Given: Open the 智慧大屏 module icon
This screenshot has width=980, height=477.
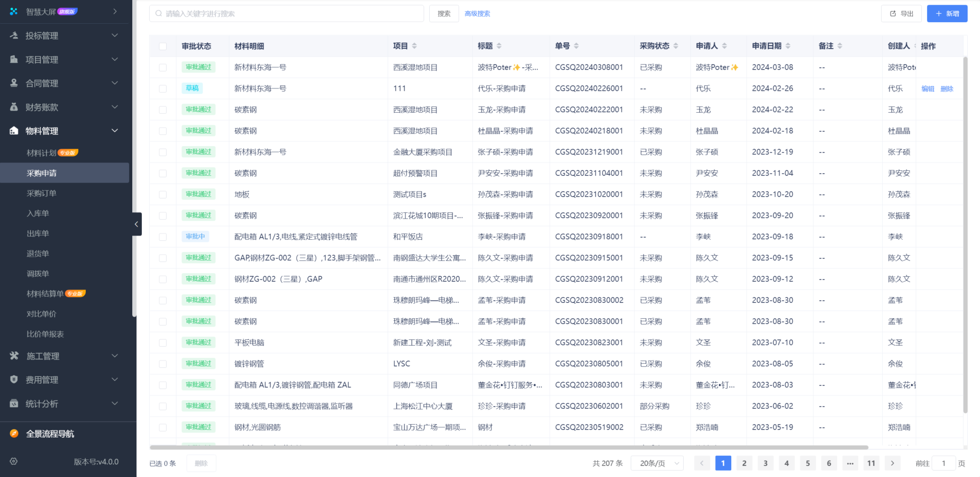Looking at the screenshot, I should pyautogui.click(x=13, y=11).
